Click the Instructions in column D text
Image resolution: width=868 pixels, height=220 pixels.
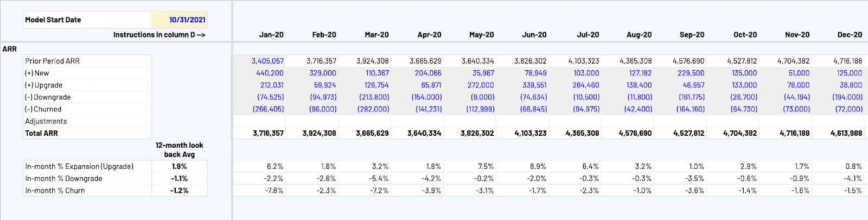click(159, 35)
